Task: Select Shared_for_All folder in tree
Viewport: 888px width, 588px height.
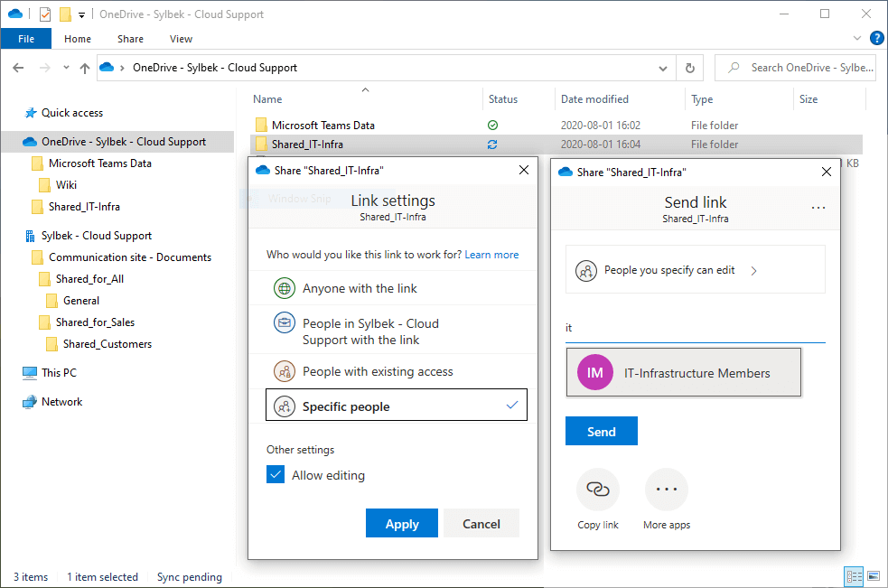Action: click(89, 279)
